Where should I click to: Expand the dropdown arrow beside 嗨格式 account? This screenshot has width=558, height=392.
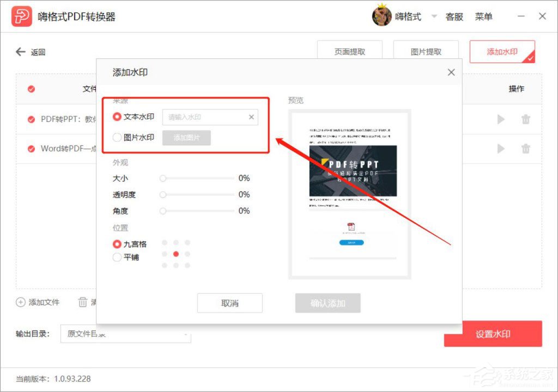pos(434,16)
